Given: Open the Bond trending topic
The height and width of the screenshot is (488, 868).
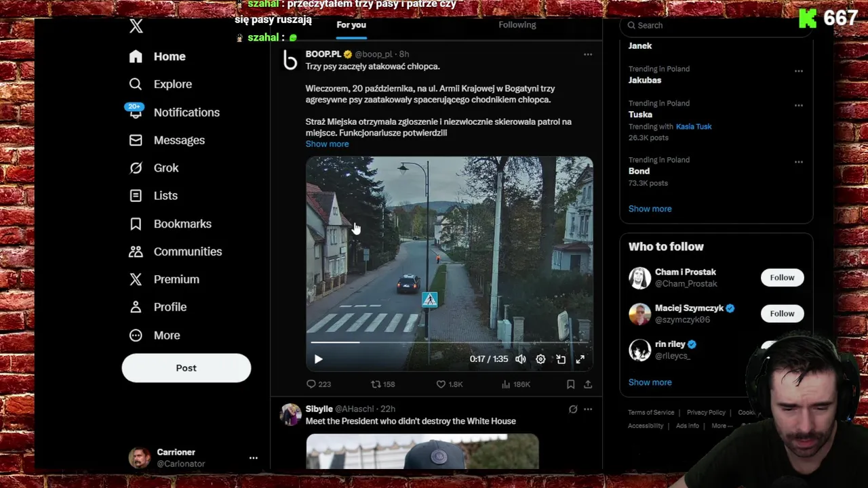Looking at the screenshot, I should tap(639, 171).
